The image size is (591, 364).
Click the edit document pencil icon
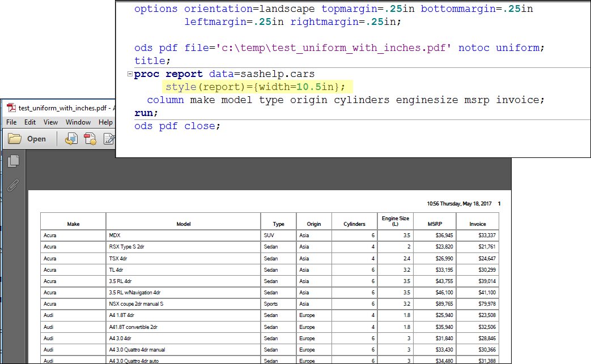[x=109, y=139]
